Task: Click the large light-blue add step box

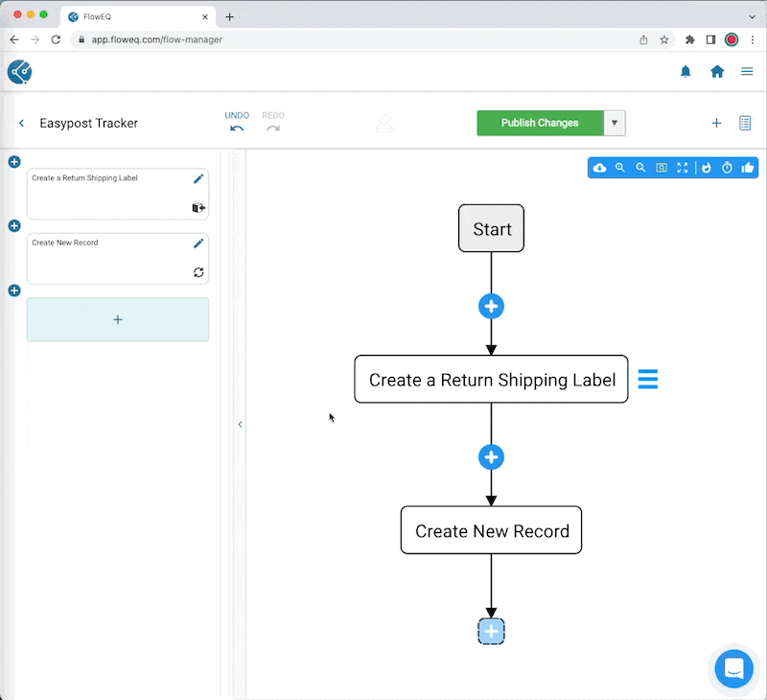Action: (x=118, y=319)
